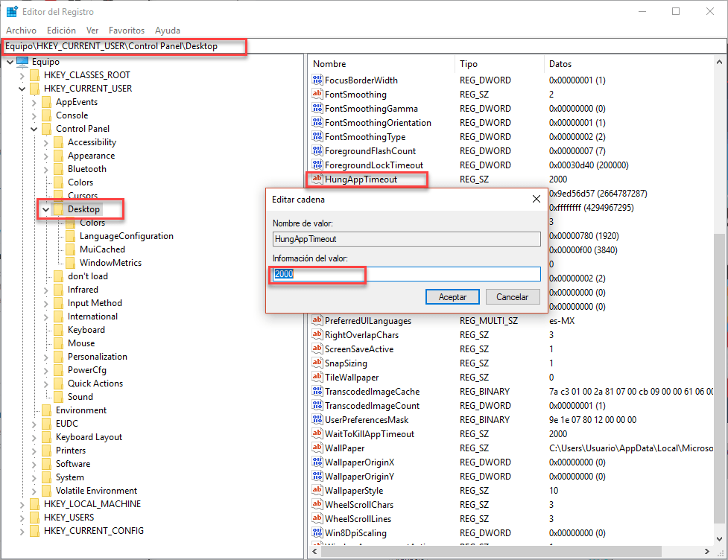Open the Favoritos menu
This screenshot has height=560, width=728.
click(126, 31)
